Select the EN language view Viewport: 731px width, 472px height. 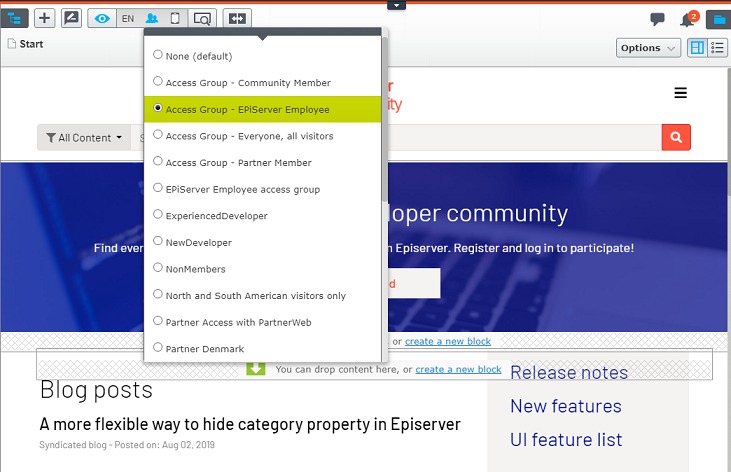click(x=128, y=18)
